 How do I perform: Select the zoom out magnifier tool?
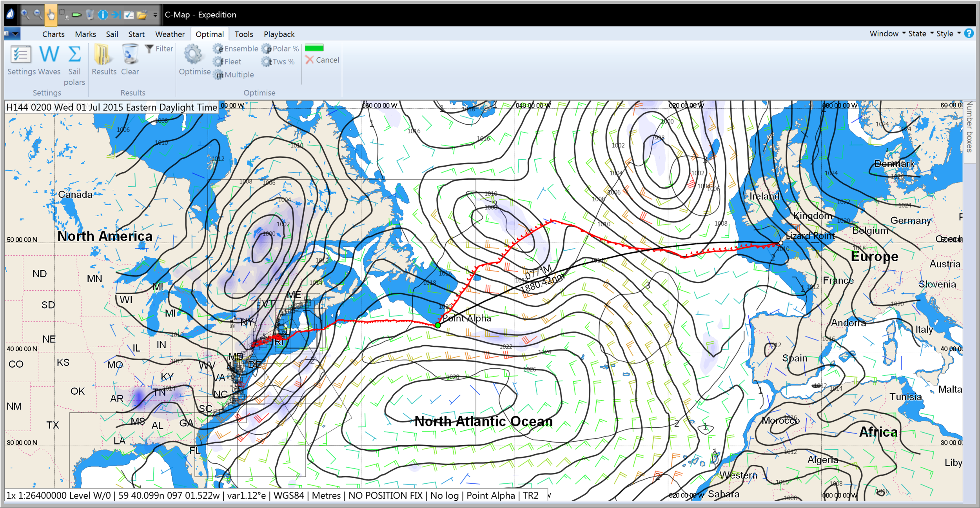coord(38,15)
